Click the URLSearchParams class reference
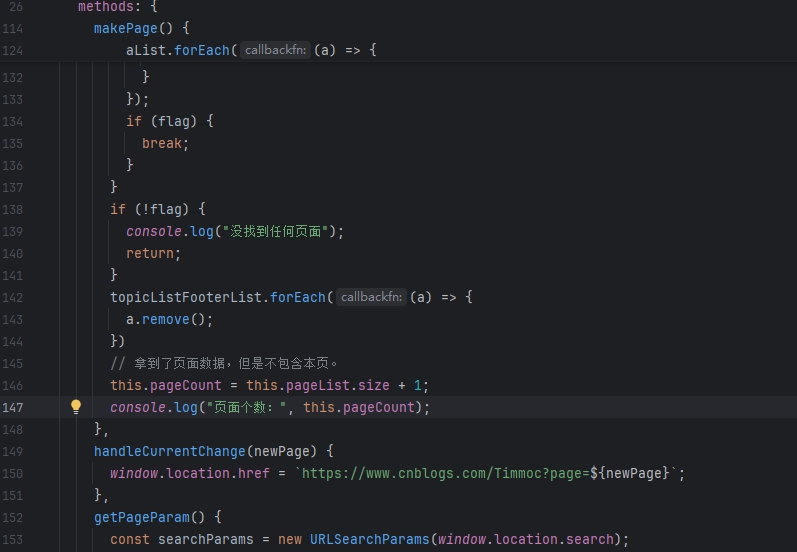The height and width of the screenshot is (552, 797). [370, 539]
